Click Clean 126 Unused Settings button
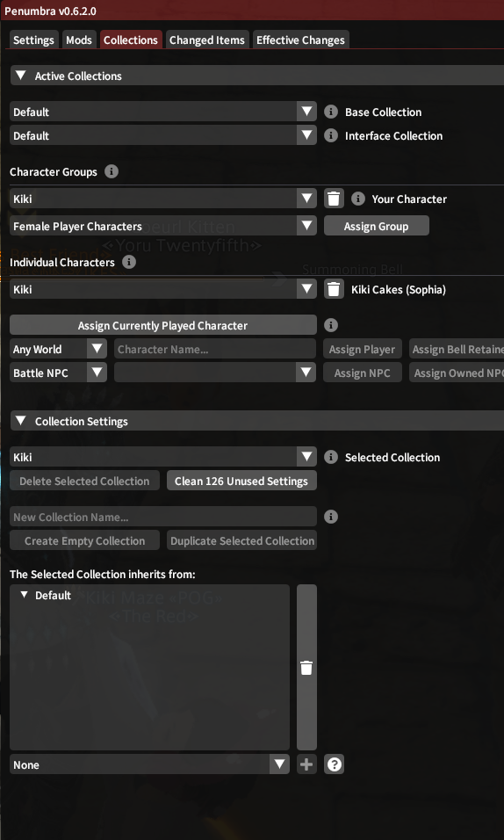This screenshot has width=504, height=840. point(241,481)
